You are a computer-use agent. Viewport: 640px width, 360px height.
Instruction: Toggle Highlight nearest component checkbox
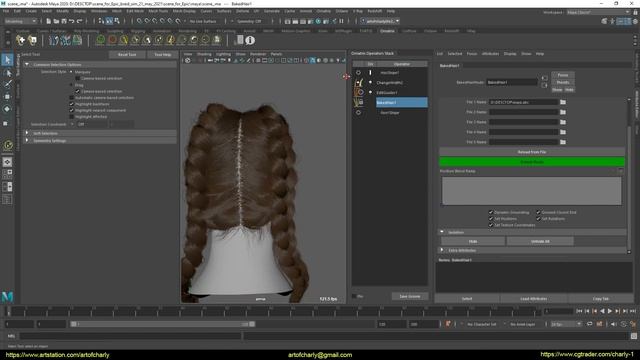(72, 111)
